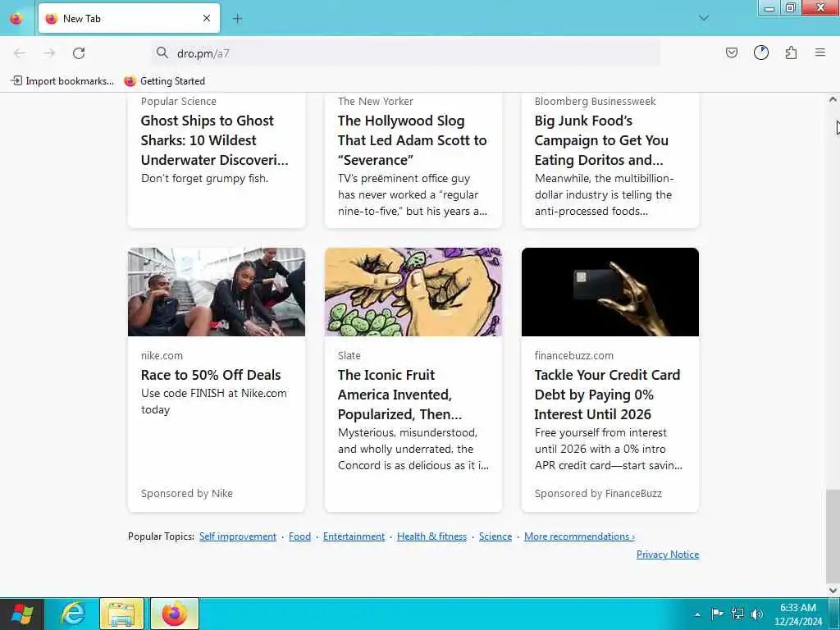Select the New Tab tab
This screenshot has height=630, width=840.
(129, 18)
